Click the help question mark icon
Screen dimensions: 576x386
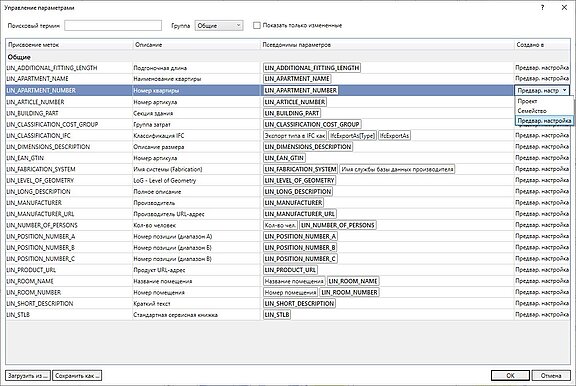[542, 7]
